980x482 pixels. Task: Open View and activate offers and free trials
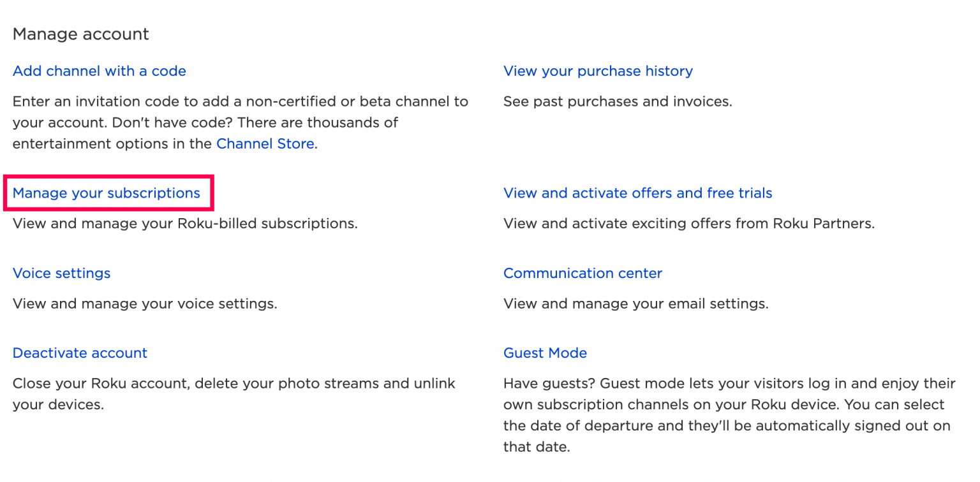pos(637,193)
